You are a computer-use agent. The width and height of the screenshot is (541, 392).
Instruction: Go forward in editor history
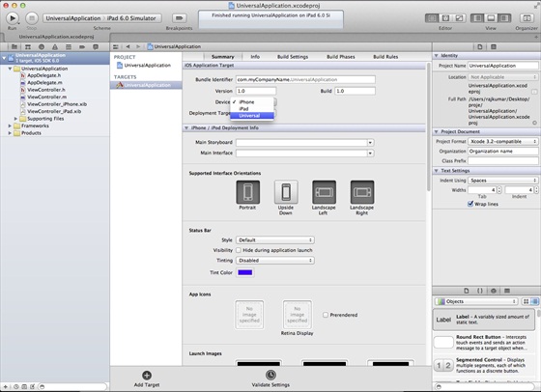[138, 46]
